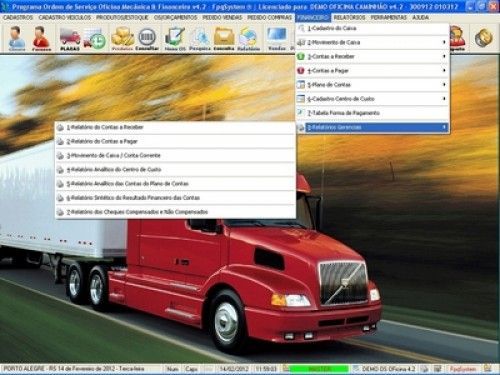500x375 pixels.
Task: Click the Num indicator in status bar
Action: click(172, 369)
